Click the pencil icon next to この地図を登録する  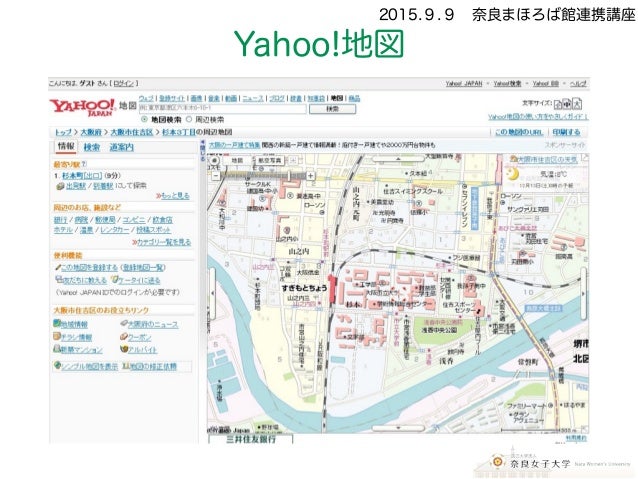[57, 267]
